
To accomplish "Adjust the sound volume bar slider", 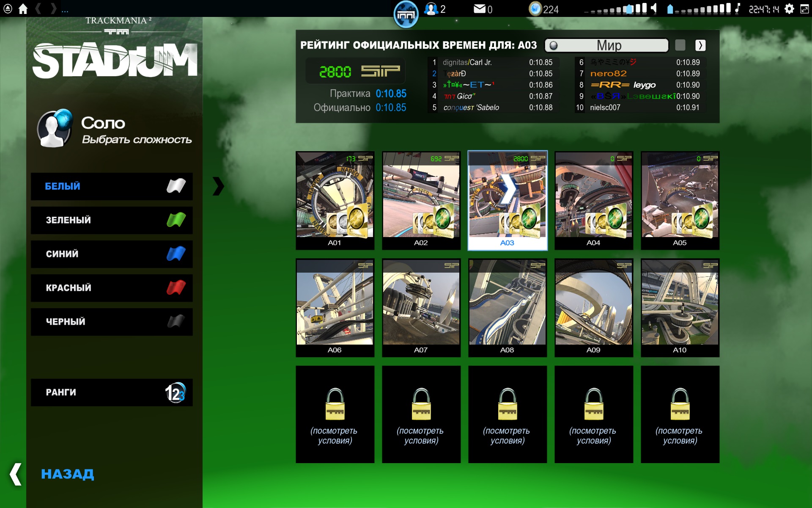I will click(615, 9).
